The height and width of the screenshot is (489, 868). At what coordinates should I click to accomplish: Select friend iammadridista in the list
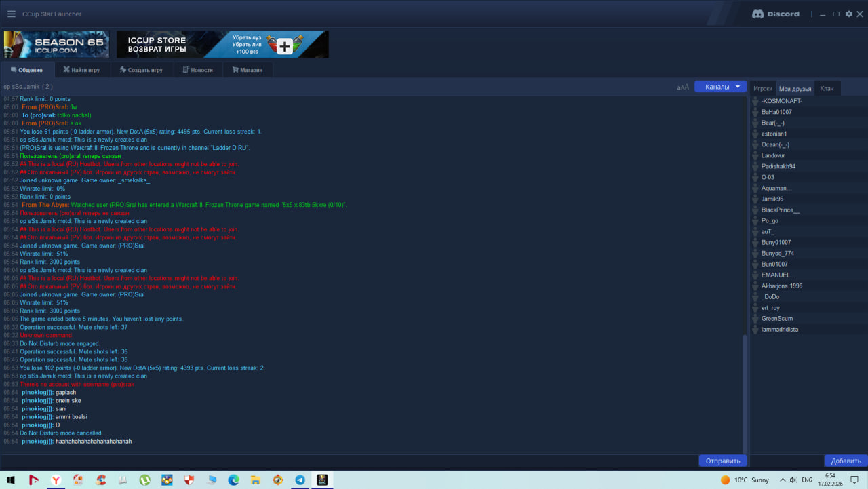pos(808,329)
